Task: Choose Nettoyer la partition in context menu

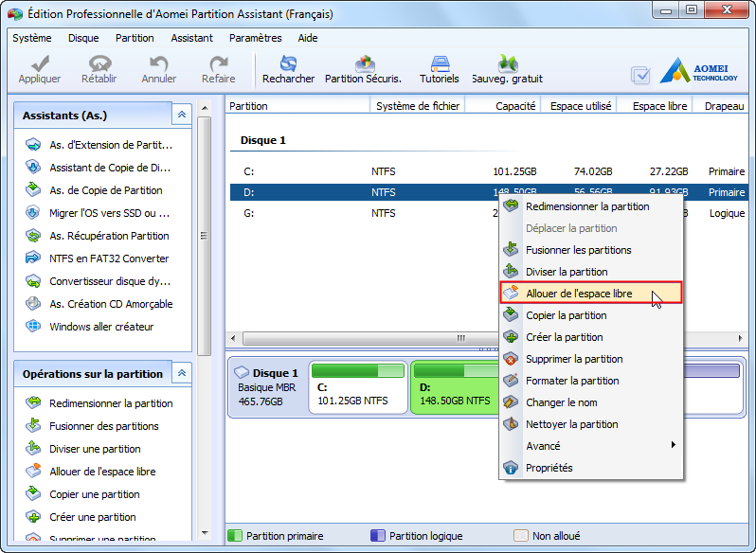Action: click(591, 424)
